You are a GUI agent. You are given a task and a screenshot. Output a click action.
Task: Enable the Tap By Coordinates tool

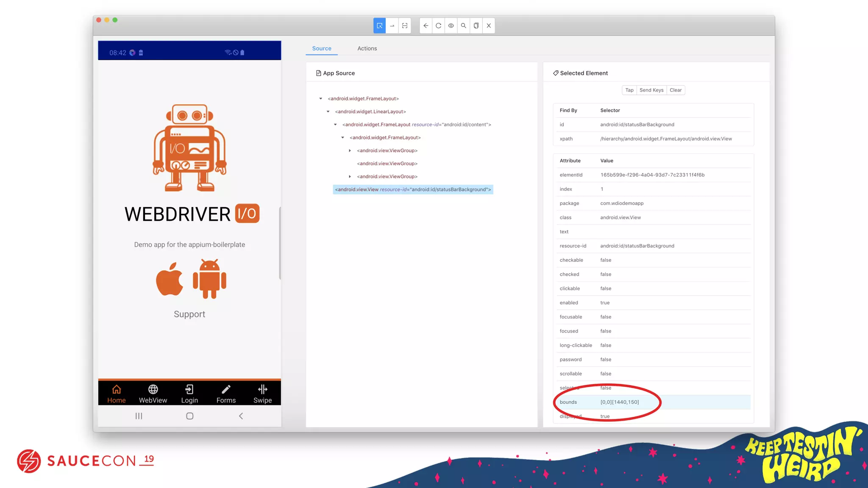405,26
